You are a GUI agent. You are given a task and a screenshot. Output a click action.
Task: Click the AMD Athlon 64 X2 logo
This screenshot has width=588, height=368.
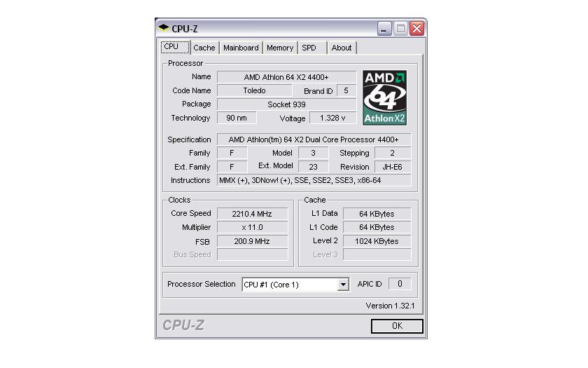385,97
